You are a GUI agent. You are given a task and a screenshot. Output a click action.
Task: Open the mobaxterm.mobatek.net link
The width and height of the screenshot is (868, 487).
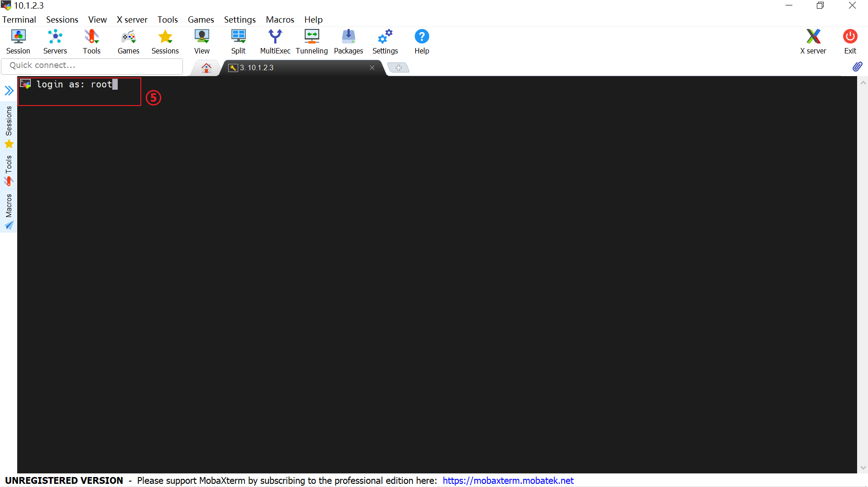508,481
